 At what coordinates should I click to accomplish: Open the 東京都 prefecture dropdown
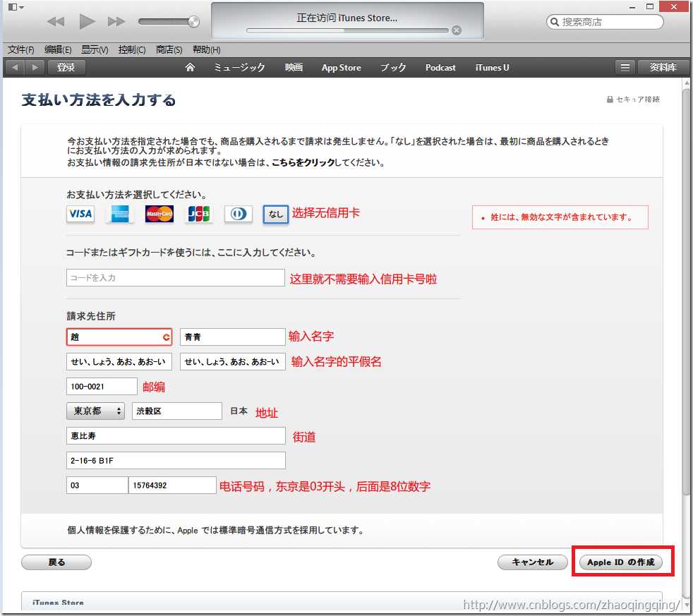[95, 410]
